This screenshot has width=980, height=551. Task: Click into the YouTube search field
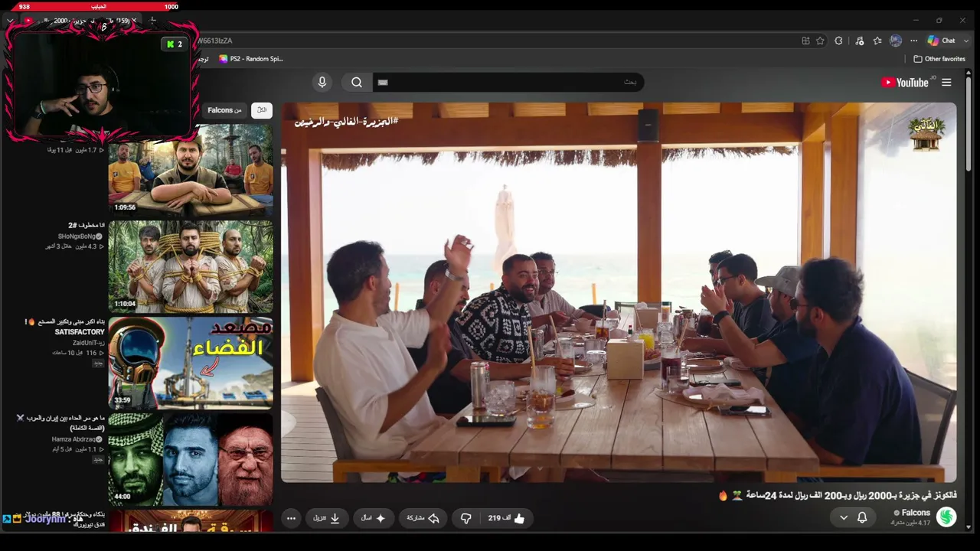click(508, 82)
